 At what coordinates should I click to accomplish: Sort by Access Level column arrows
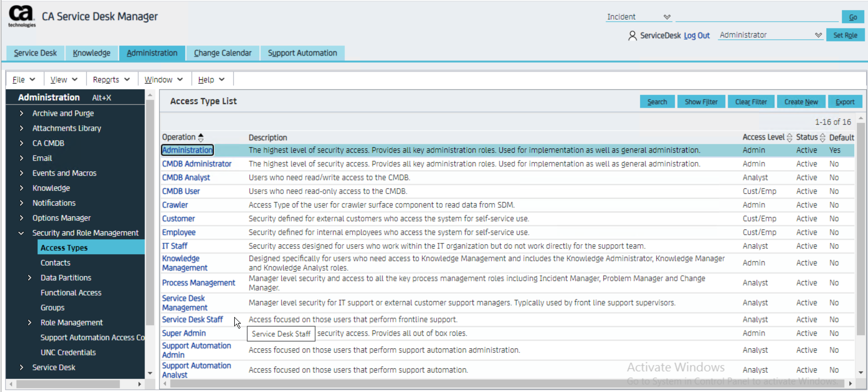click(x=789, y=137)
